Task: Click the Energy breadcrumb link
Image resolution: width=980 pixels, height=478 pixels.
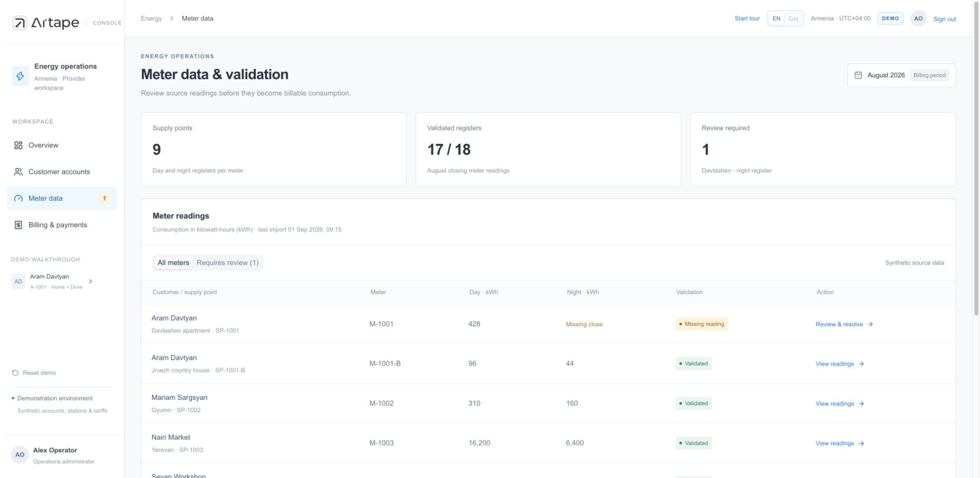Action: tap(151, 19)
